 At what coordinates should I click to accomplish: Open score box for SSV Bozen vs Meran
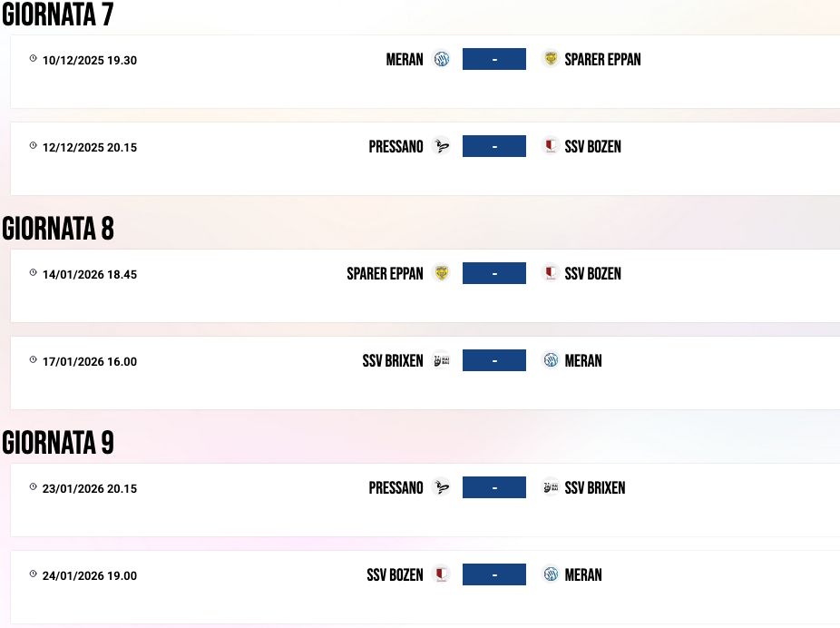click(x=494, y=574)
